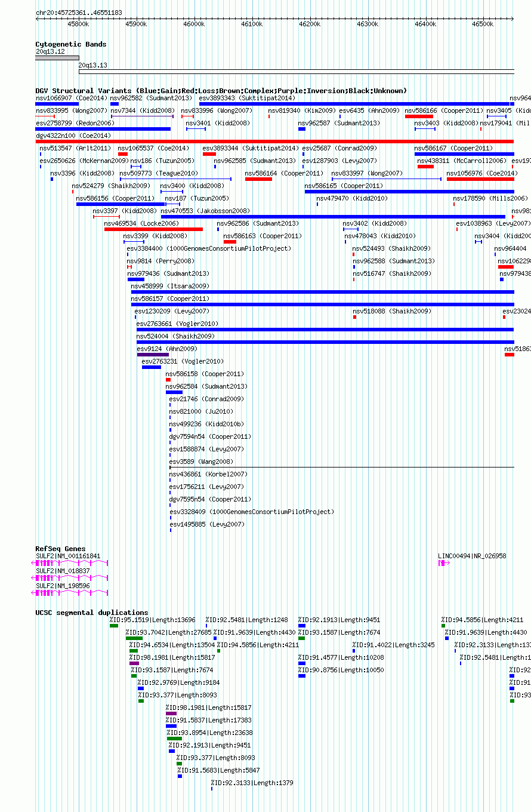Open esv3384400 (1000GenomesConsortiumPilotProject) label
The image size is (531, 812).
pos(209,248)
